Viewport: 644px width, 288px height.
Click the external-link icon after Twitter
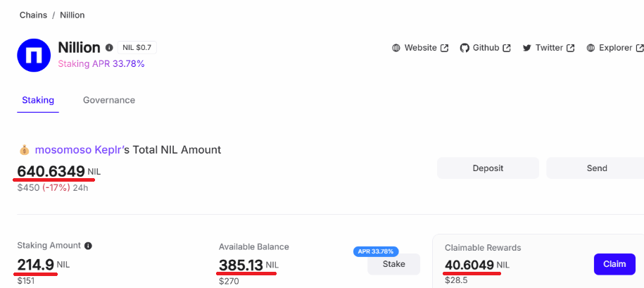(x=571, y=48)
